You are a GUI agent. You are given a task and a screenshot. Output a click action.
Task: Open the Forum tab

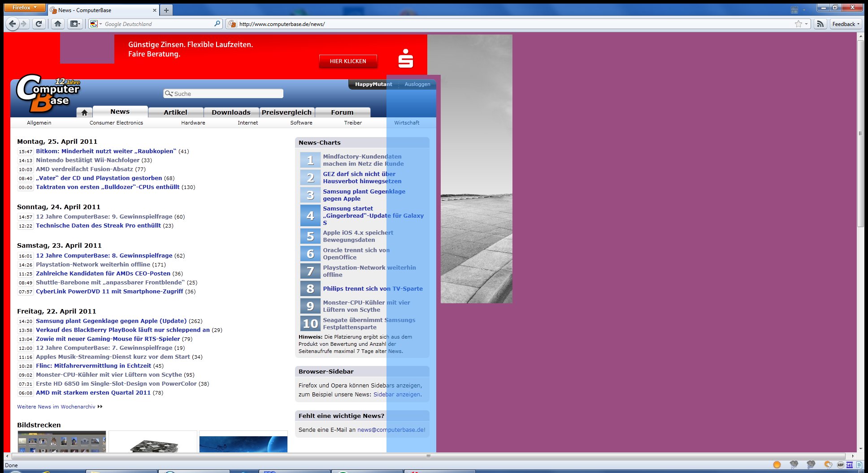[342, 112]
